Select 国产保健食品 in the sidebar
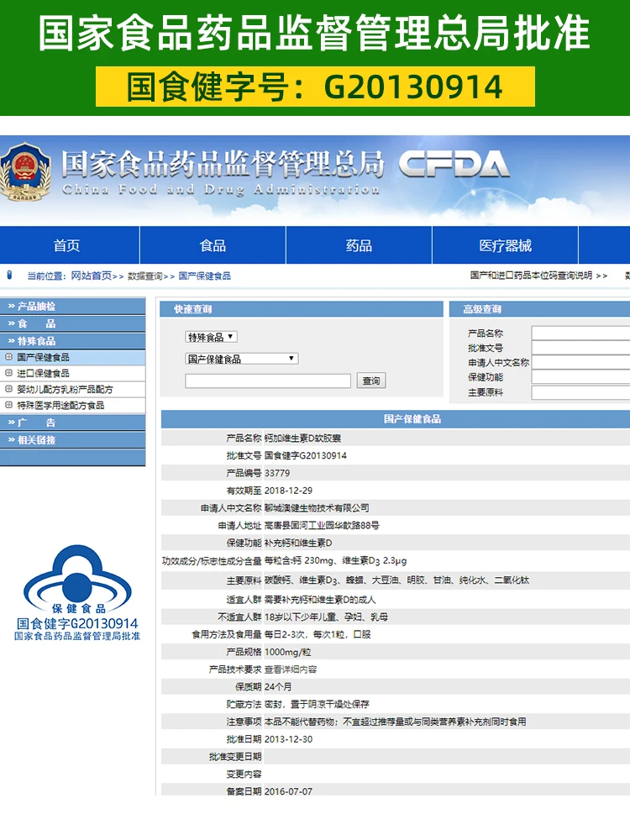Image resolution: width=630 pixels, height=840 pixels. pyautogui.click(x=43, y=357)
